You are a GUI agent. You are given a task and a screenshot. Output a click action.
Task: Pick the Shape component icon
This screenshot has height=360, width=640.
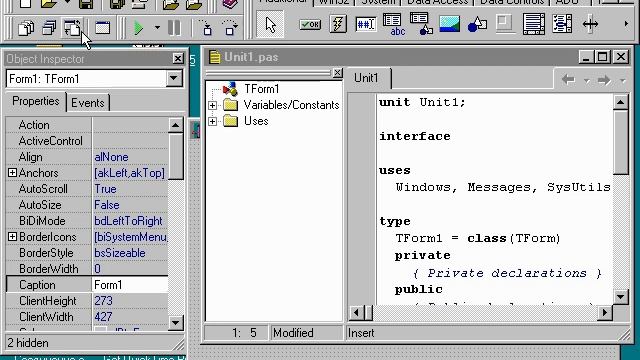click(x=477, y=24)
